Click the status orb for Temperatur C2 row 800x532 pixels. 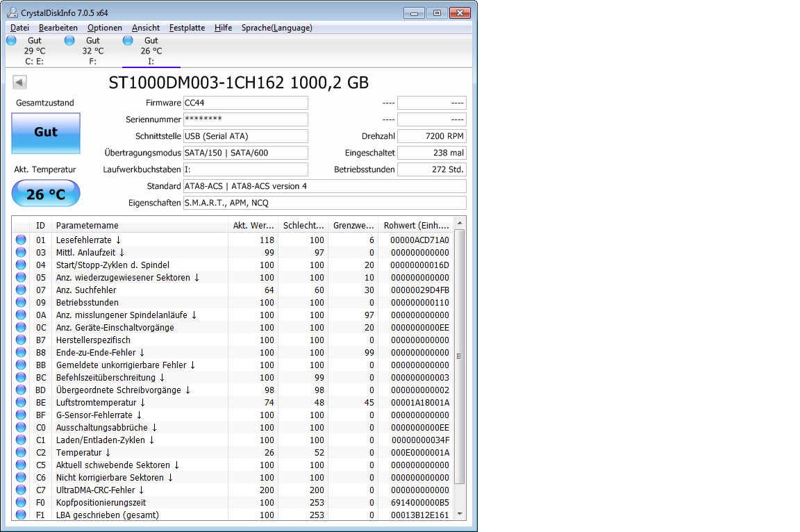coord(21,452)
